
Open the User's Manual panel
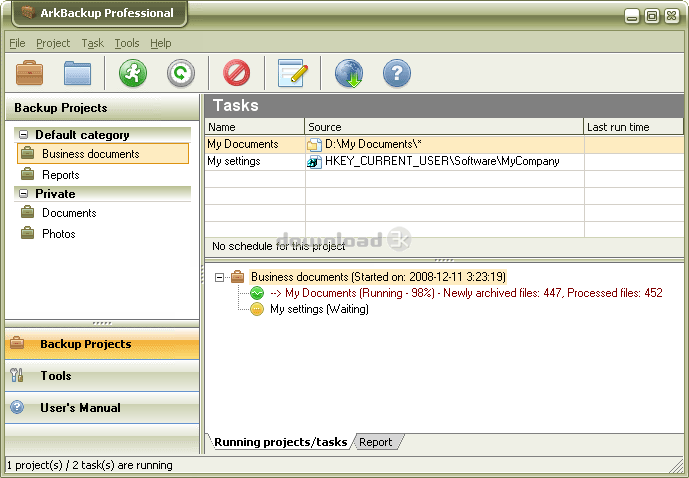click(x=80, y=408)
